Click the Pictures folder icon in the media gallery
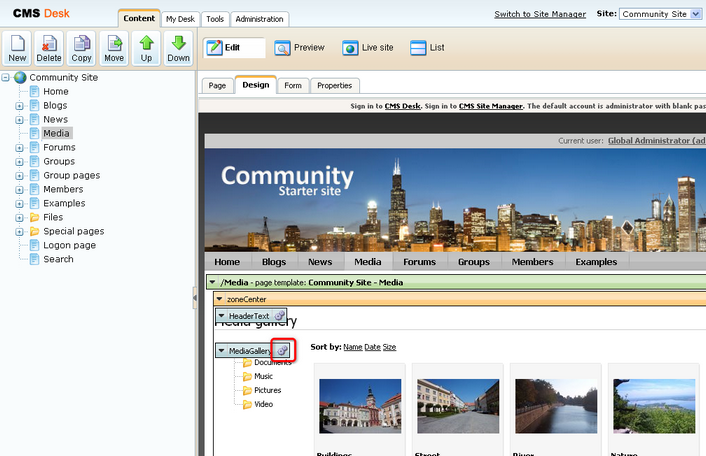The image size is (706, 456). click(x=247, y=390)
